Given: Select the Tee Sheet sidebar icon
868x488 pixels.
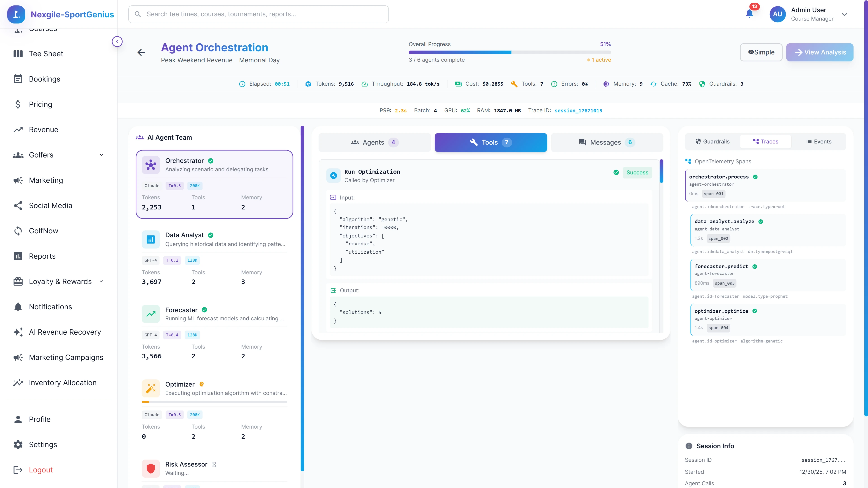Looking at the screenshot, I should tap(18, 54).
